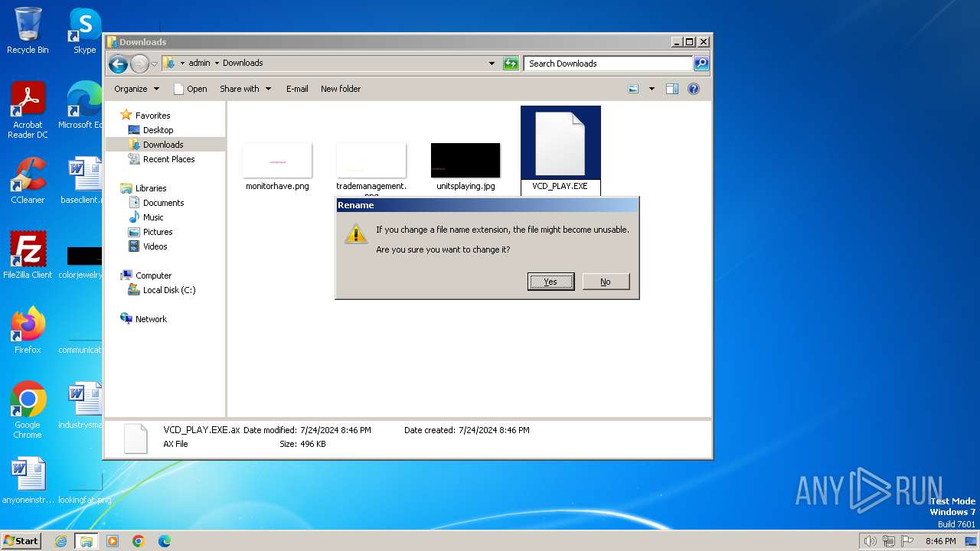
Task: Open Recent Places
Action: (x=168, y=159)
